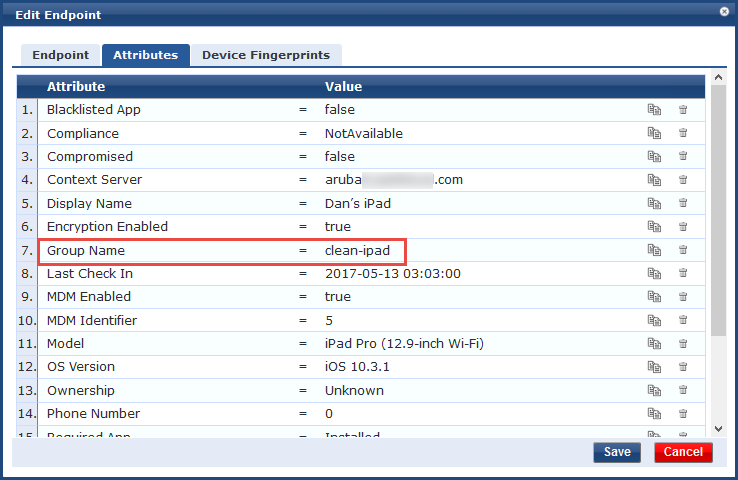Select the Attributes tab
This screenshot has width=738, height=480.
tap(146, 55)
